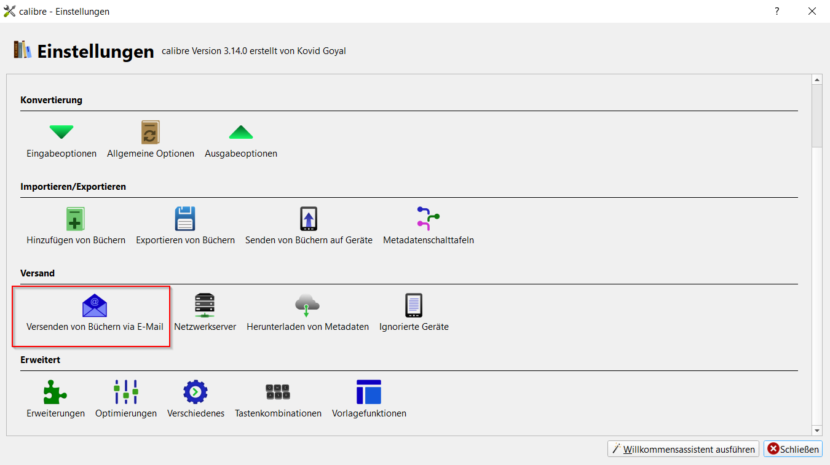This screenshot has width=830, height=465.
Task: Open Hinzufügen von Büchern settings
Action: tap(76, 227)
